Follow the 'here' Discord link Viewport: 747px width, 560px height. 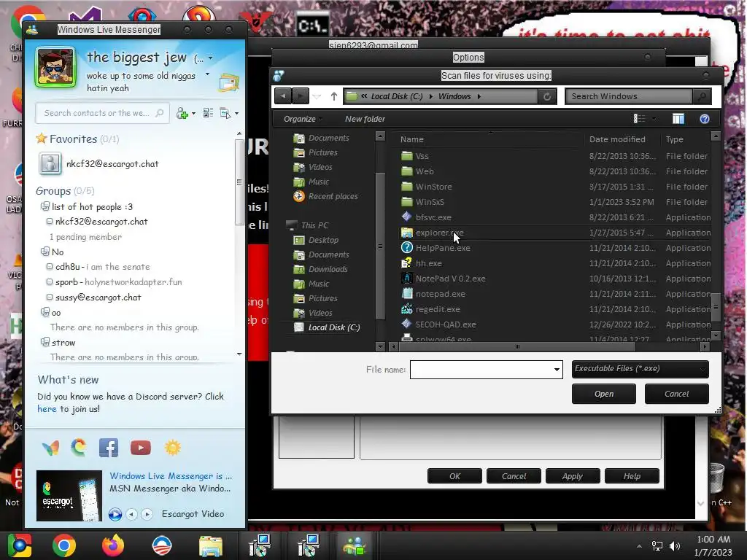click(47, 409)
